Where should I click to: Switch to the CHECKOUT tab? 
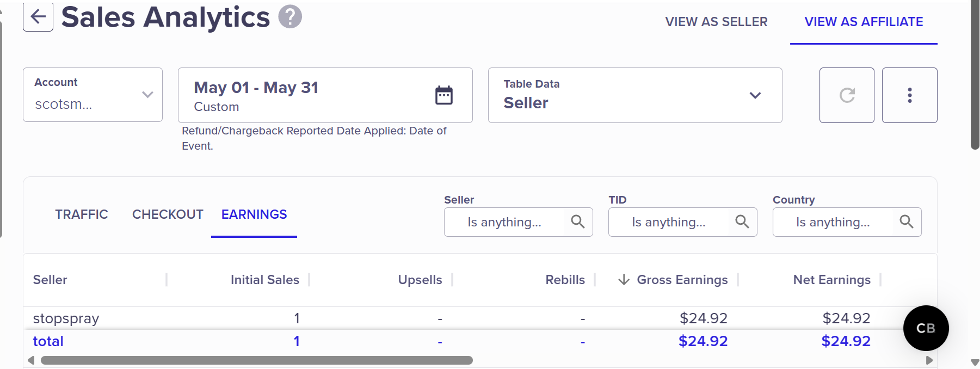coord(168,214)
